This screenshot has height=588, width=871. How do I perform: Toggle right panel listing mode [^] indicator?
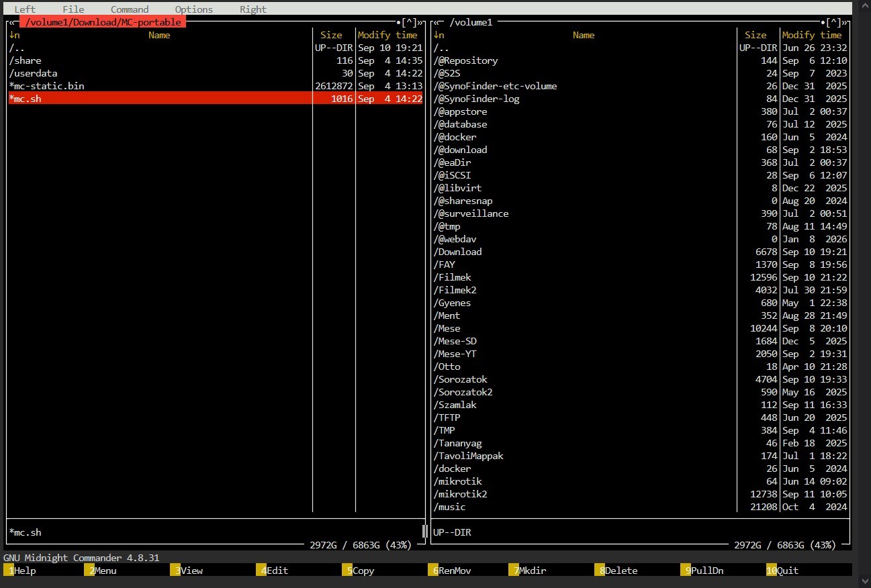pyautogui.click(x=834, y=22)
